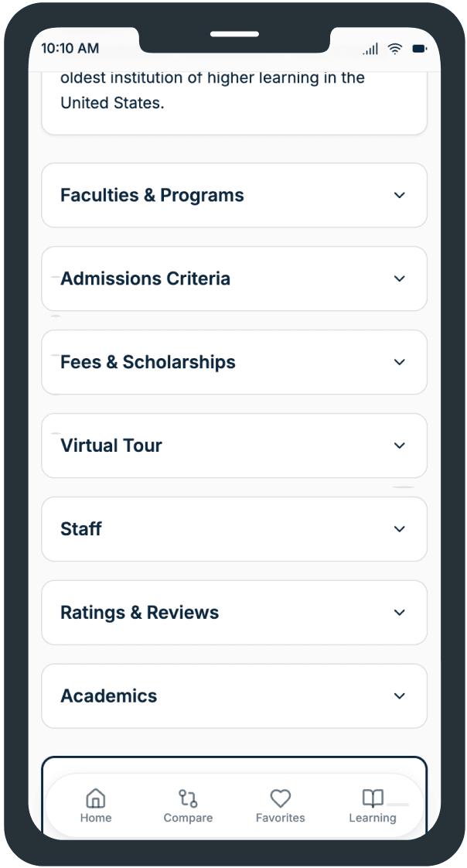
Task: Tap the 10:10 AM clock
Action: pos(70,48)
